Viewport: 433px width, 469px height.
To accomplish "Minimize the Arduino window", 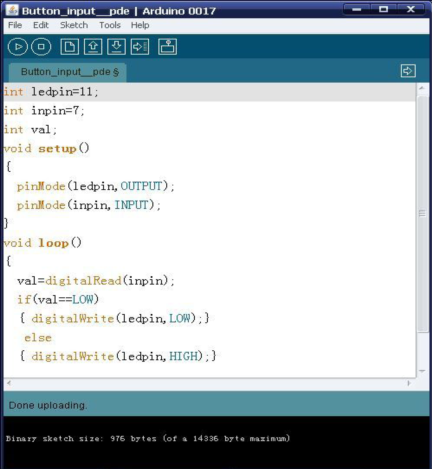I will pyautogui.click(x=357, y=9).
